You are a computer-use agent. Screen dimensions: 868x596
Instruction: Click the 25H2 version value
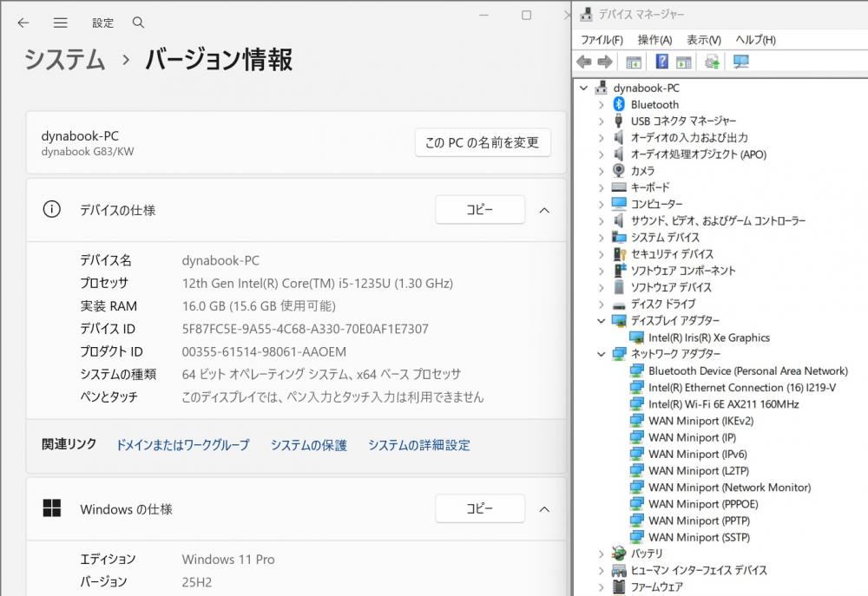click(196, 581)
